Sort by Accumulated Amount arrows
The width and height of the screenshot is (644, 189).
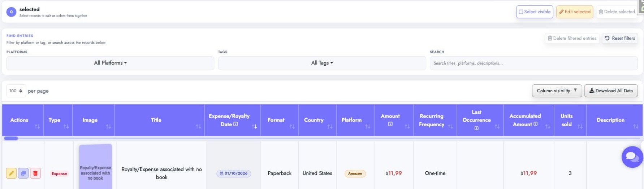(x=548, y=127)
